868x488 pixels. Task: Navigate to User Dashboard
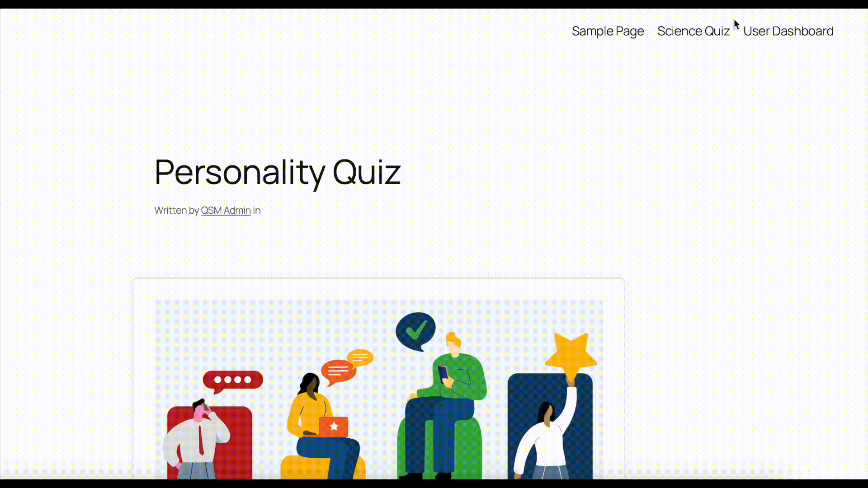(789, 31)
